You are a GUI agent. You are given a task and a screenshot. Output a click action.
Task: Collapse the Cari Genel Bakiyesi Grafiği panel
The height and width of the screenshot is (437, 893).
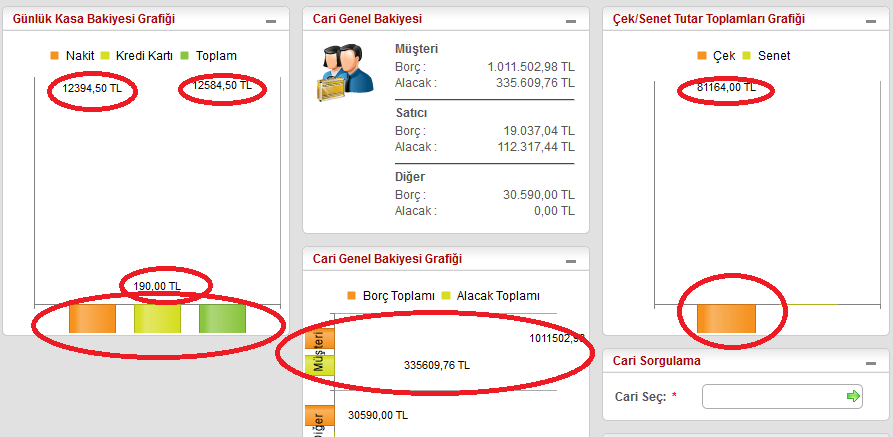tap(571, 261)
